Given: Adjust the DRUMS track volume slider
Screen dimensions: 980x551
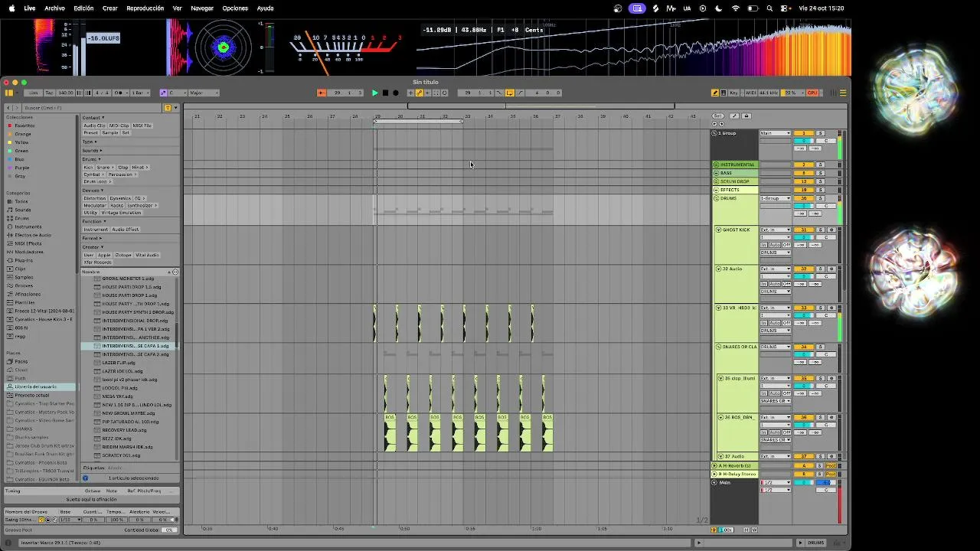Looking at the screenshot, I should point(804,206).
